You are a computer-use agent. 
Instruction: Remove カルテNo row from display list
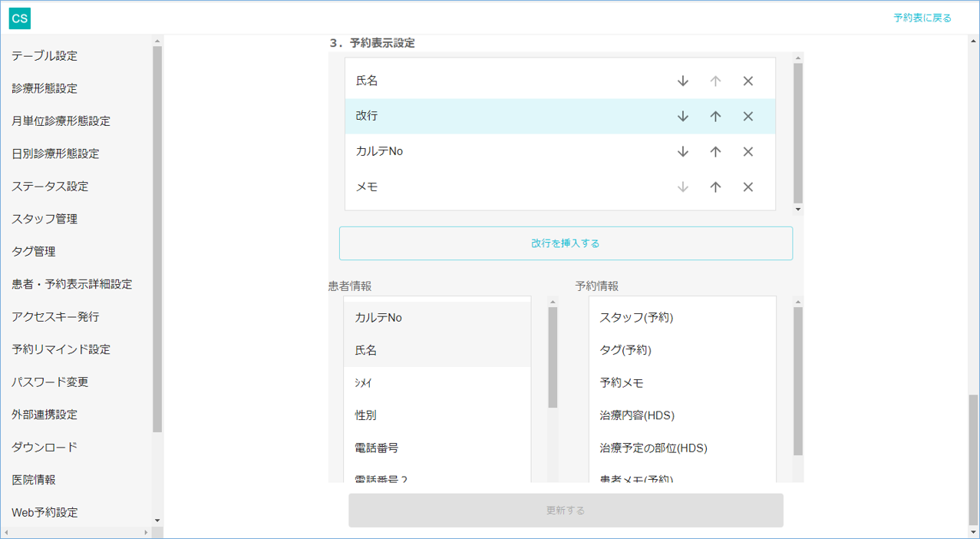click(748, 152)
